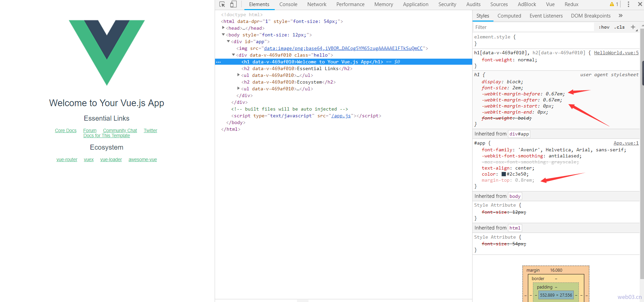The image size is (644, 302).
Task: Open the DevTools three-dot customize menu
Action: click(628, 4)
